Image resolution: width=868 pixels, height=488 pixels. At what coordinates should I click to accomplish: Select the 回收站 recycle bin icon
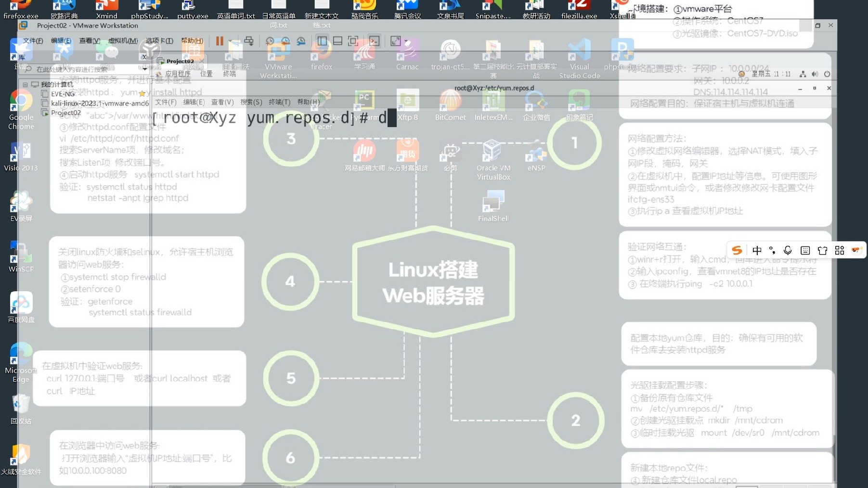(21, 409)
